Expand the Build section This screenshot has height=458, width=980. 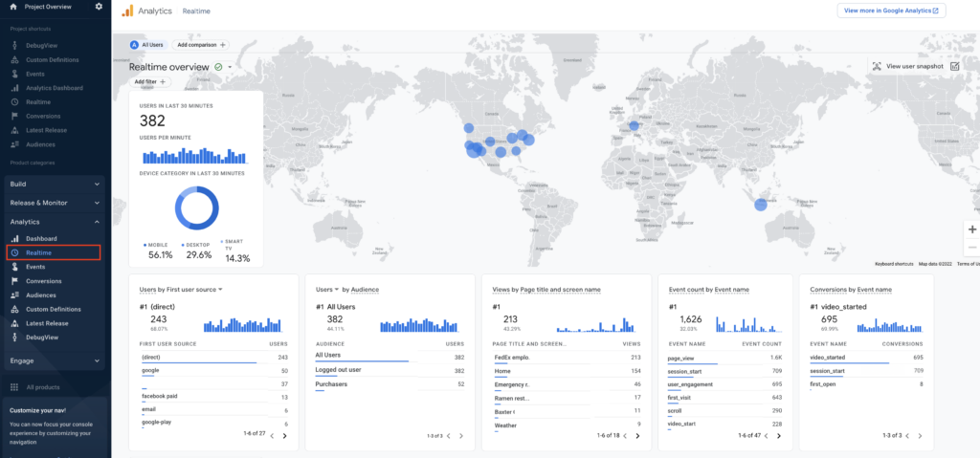coord(97,184)
